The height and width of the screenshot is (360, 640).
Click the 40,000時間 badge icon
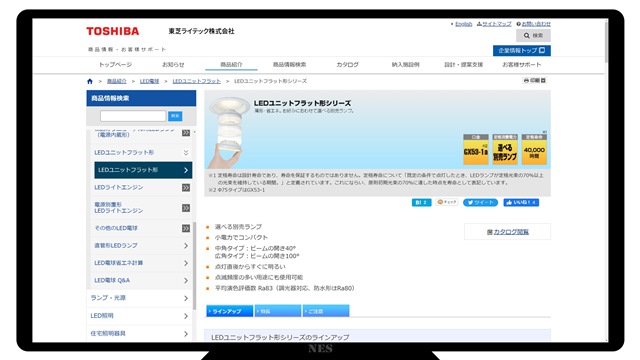pyautogui.click(x=534, y=149)
